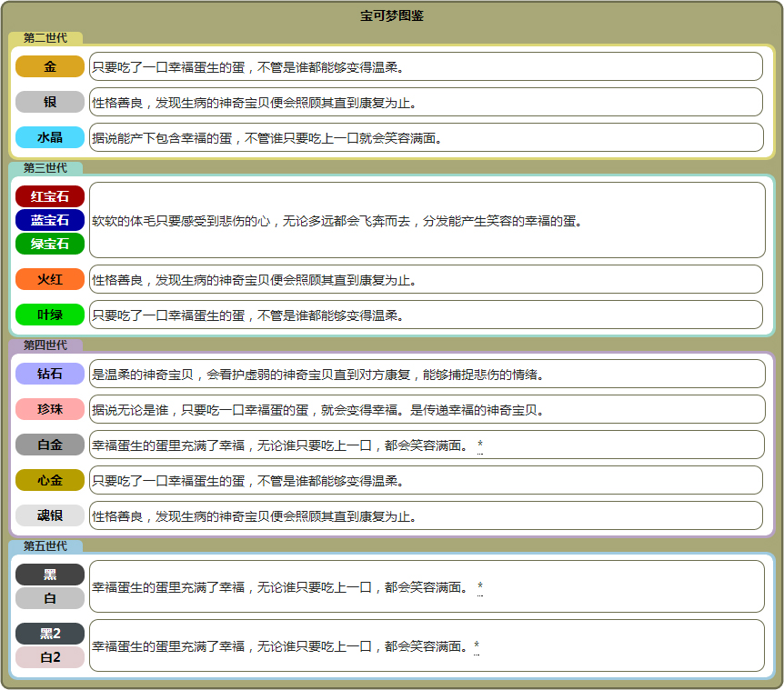Screen dimensions: 784x690
Task: Click the 第五世代 section tab
Action: point(45,546)
